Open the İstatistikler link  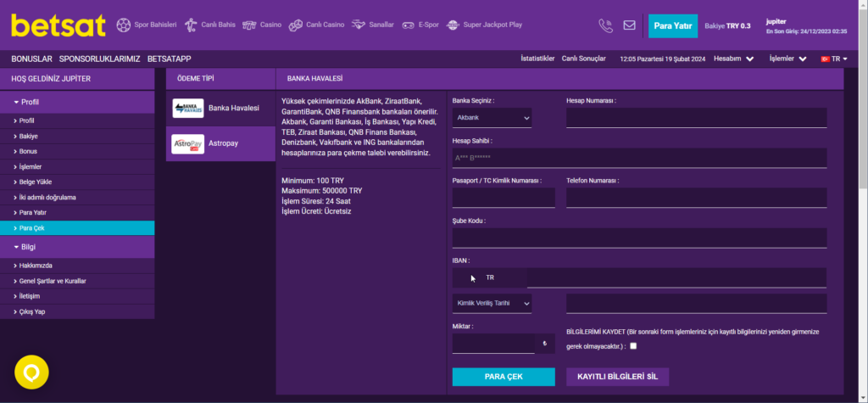click(537, 59)
